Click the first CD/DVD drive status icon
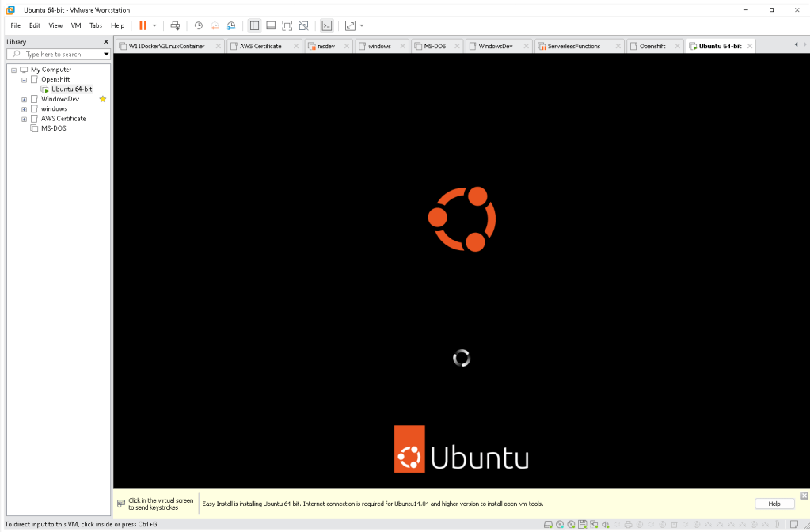 (560, 525)
